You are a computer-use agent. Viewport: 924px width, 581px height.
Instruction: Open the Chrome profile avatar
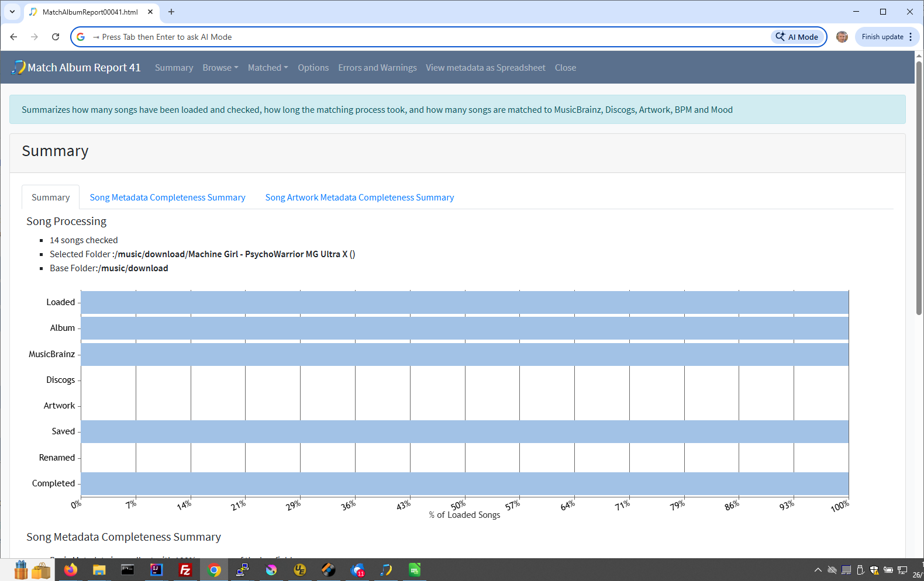coord(842,37)
